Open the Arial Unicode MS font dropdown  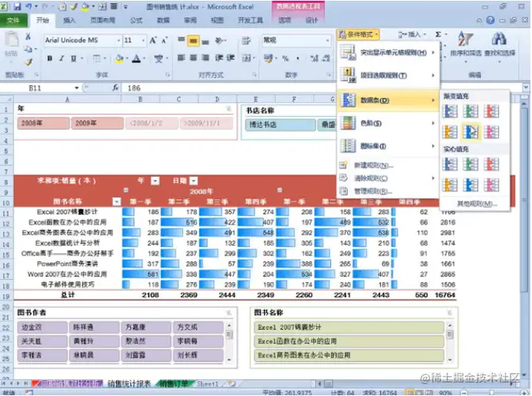click(x=119, y=40)
